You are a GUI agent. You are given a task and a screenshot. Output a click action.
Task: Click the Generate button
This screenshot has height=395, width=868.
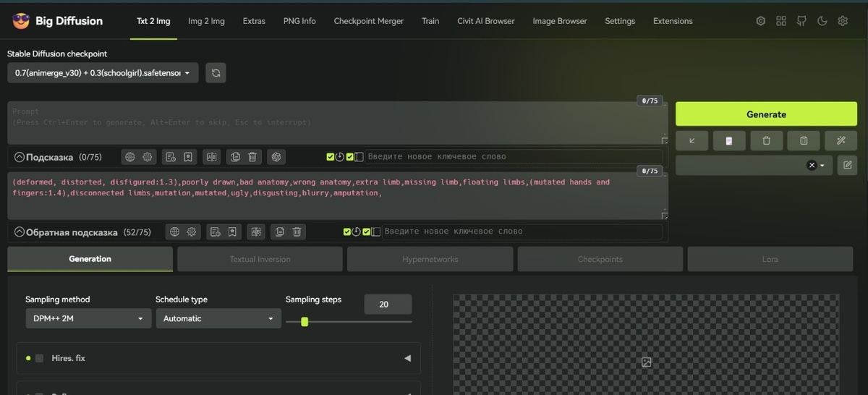point(766,114)
